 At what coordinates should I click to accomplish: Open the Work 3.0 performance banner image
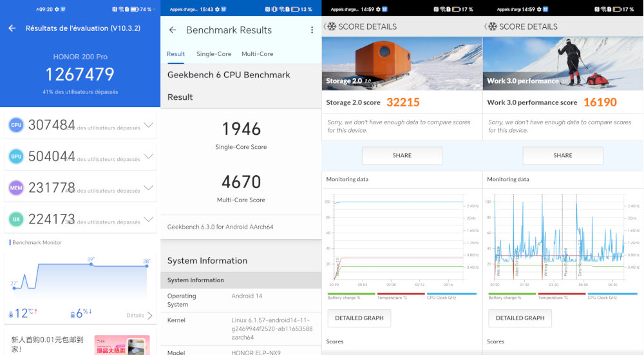click(563, 64)
